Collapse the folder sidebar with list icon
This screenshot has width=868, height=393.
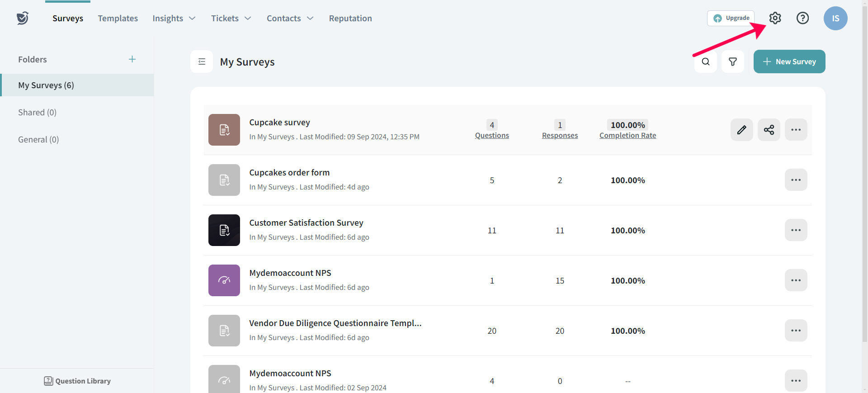coord(202,62)
